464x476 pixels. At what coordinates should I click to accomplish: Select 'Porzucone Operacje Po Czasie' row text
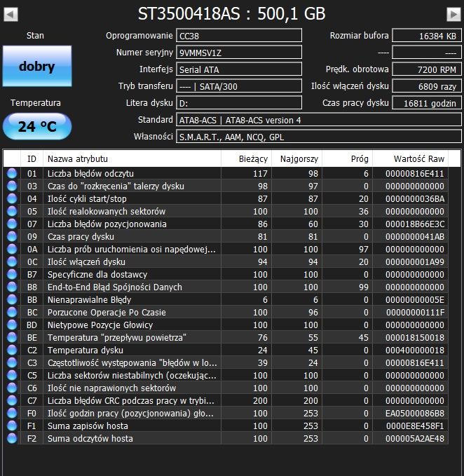tap(107, 312)
